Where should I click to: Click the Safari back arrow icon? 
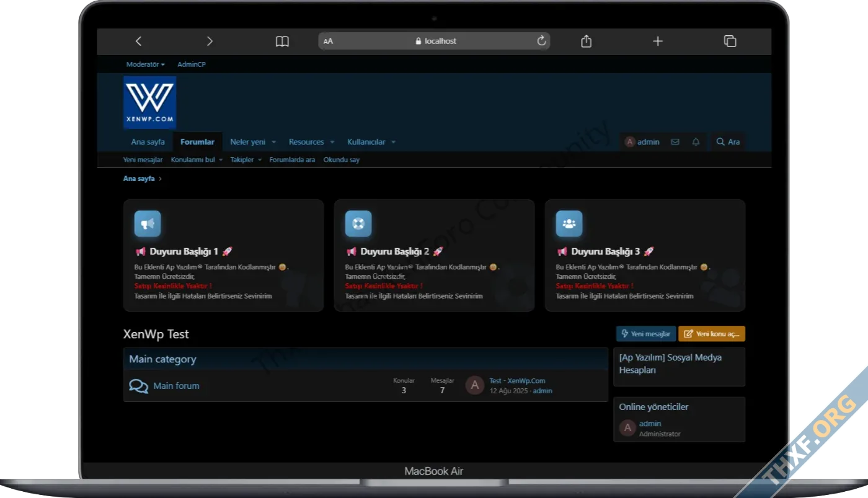click(138, 41)
